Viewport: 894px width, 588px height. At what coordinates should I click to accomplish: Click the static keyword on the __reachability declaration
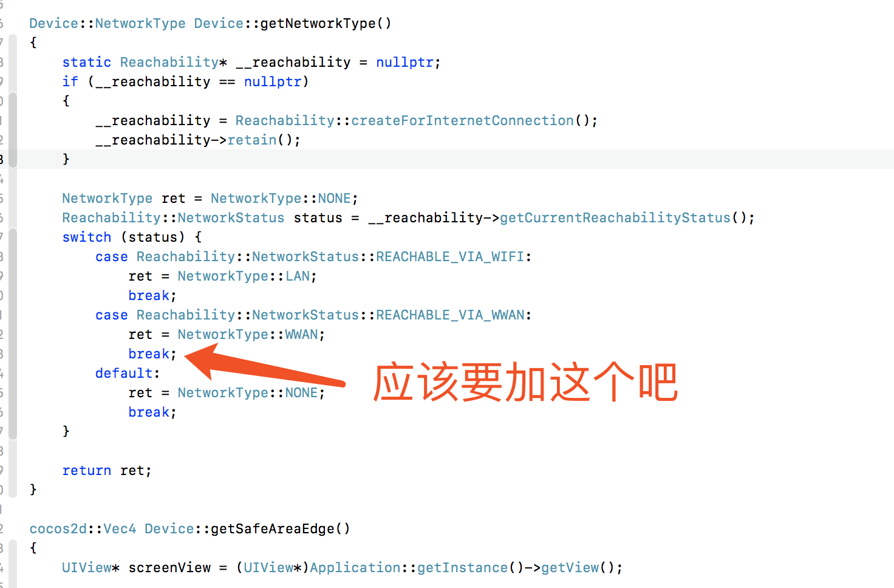tap(87, 63)
